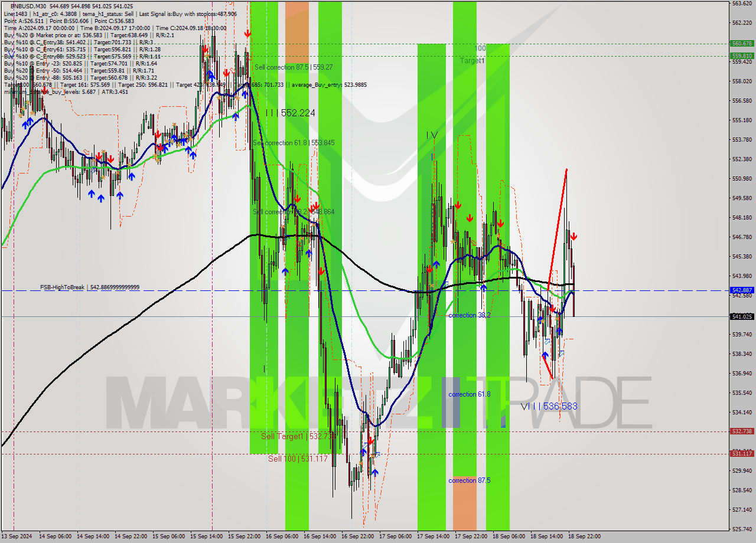756x543 pixels.
Task: Click the current price tag 541.025
Action: point(742,317)
